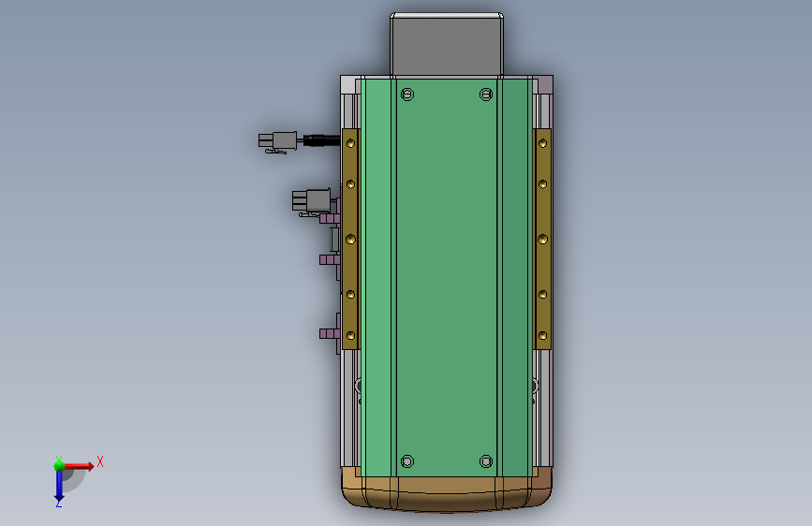
Task: Click the blue Z axis arrow of the triad
Action: [58, 486]
